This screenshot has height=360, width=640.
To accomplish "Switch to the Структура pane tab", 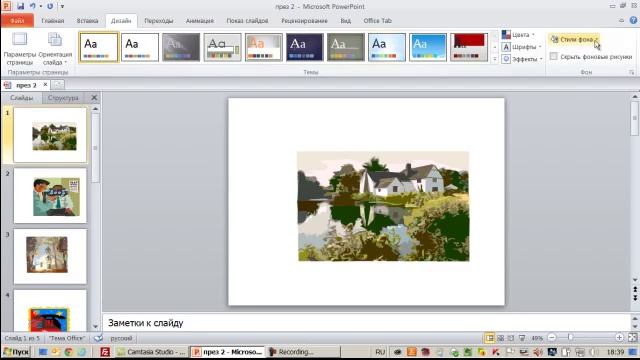I will coord(63,98).
